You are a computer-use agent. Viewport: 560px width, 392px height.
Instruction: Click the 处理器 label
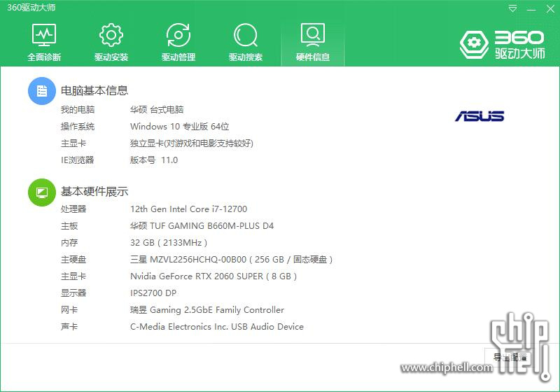[73, 209]
